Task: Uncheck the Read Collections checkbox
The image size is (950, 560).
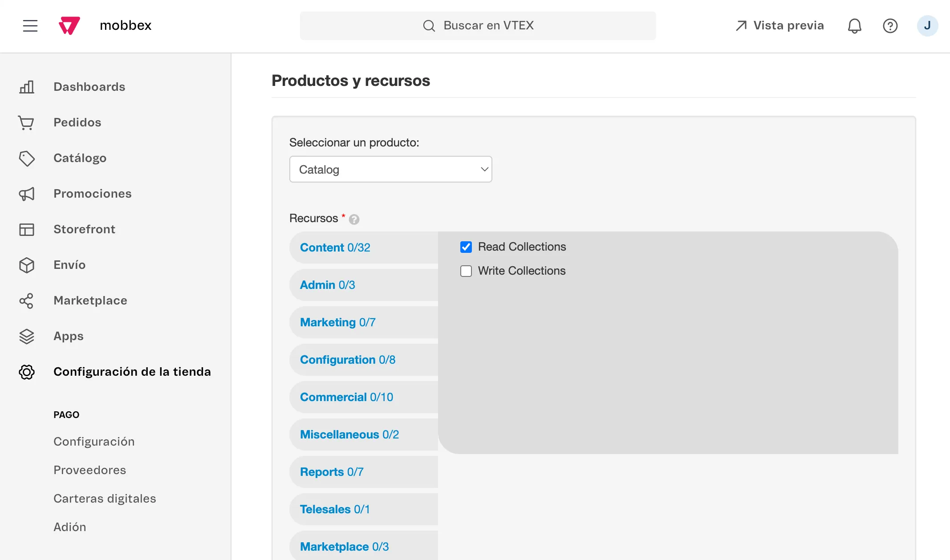Action: (x=466, y=247)
